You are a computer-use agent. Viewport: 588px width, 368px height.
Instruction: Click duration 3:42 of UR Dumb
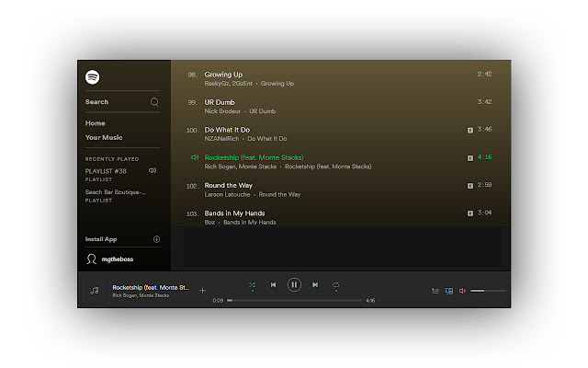tap(484, 102)
